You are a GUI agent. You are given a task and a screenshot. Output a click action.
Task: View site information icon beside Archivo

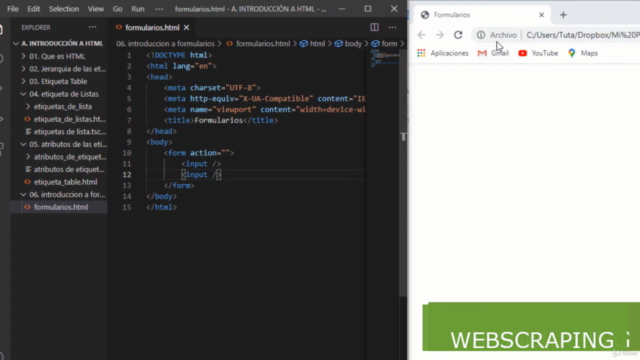481,35
